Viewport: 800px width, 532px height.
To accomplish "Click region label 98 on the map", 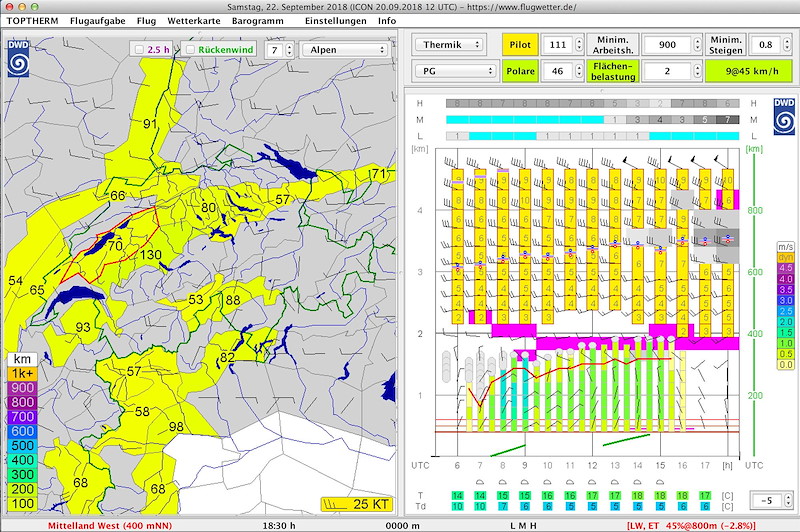I will (x=176, y=426).
